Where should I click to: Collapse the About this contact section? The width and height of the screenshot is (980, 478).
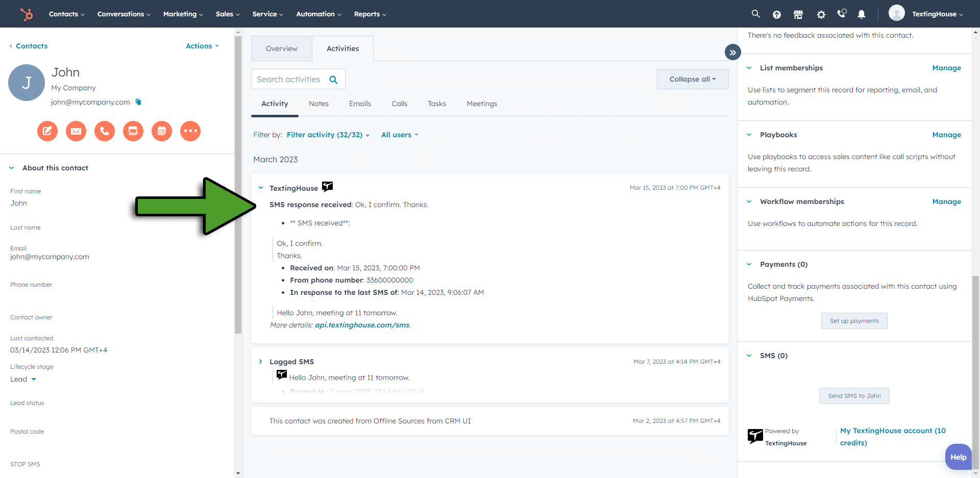(12, 168)
